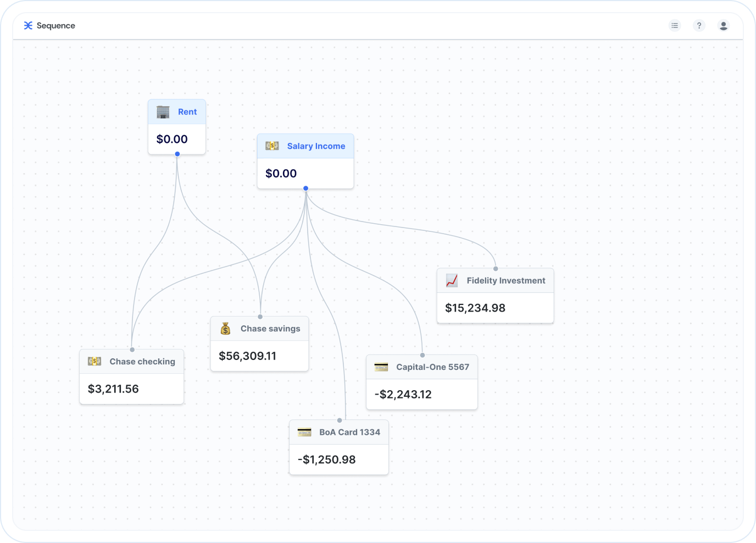
Task: Click the card icon on Capital-One 5567
Action: click(x=381, y=367)
